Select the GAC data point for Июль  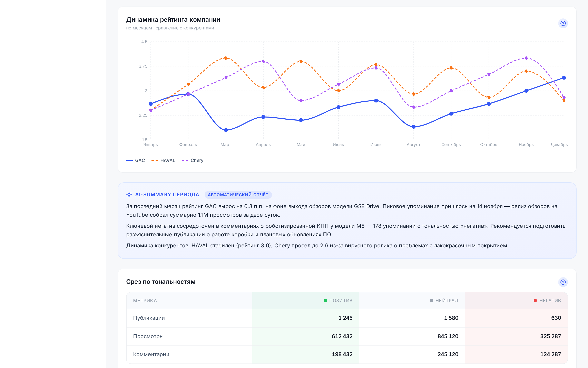click(376, 101)
